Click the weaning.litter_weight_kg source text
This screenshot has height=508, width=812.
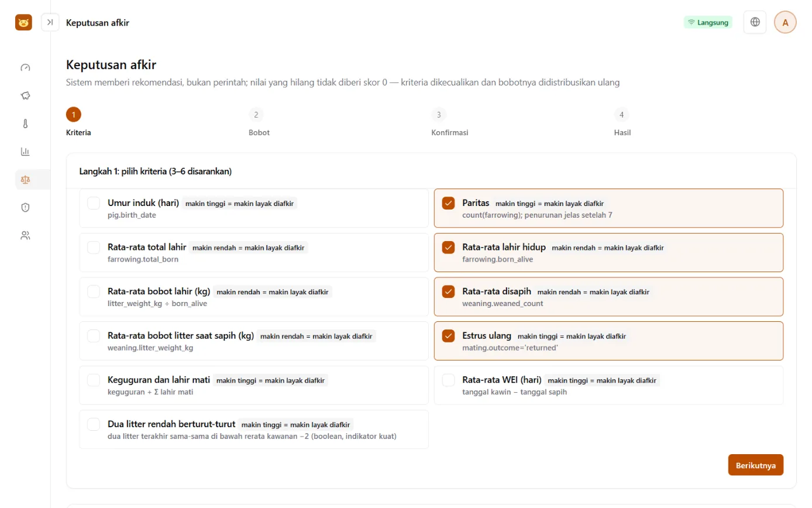[x=150, y=348]
